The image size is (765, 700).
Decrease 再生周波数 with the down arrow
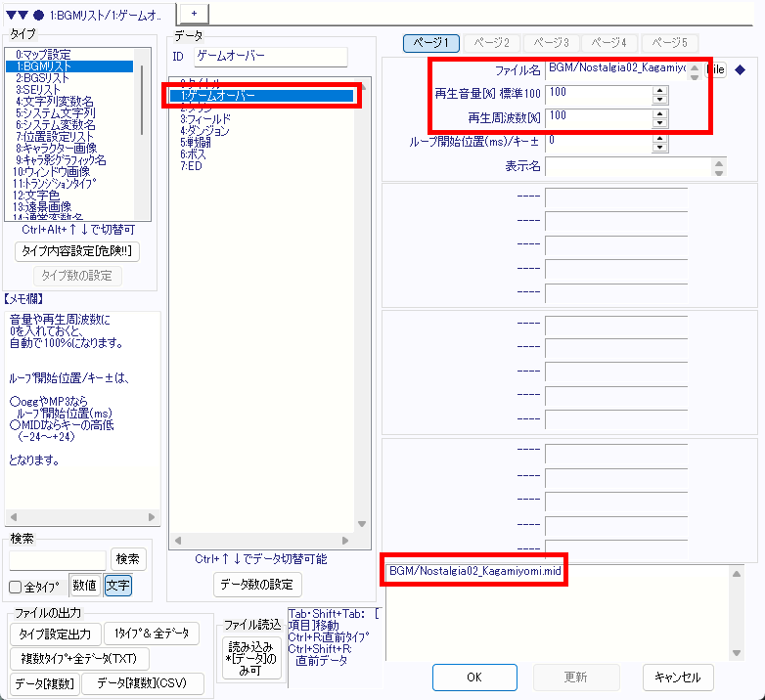[659, 123]
